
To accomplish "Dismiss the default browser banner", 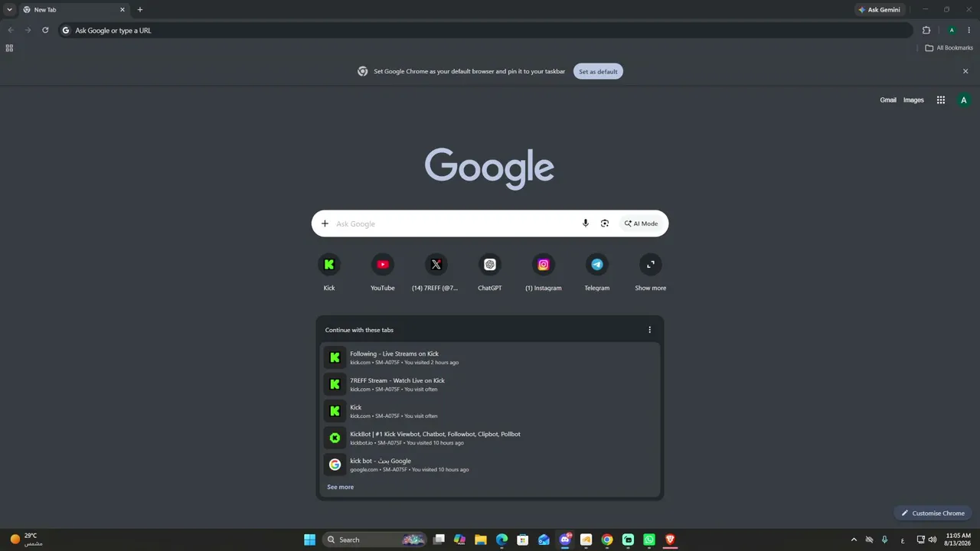I will click(x=965, y=71).
